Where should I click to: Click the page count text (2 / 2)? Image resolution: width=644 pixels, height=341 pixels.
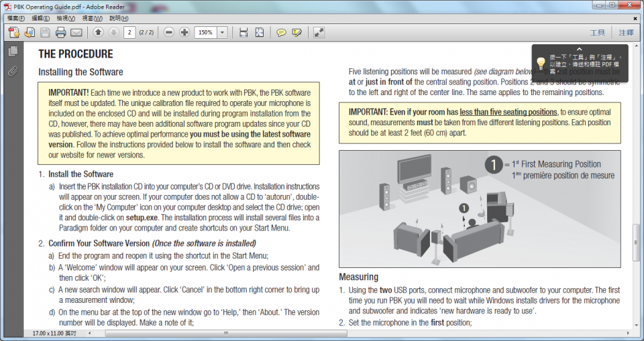(146, 32)
